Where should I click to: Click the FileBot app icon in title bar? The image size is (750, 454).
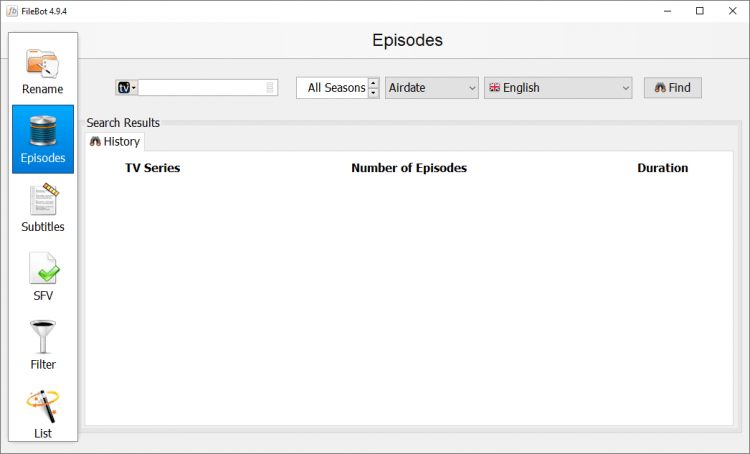11,11
